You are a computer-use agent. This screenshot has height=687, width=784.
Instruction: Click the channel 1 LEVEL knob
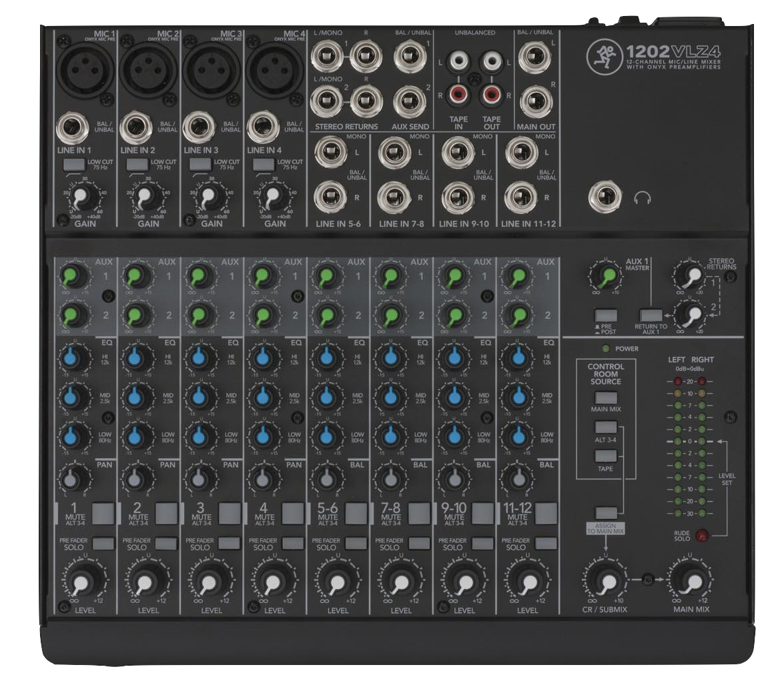(x=81, y=582)
